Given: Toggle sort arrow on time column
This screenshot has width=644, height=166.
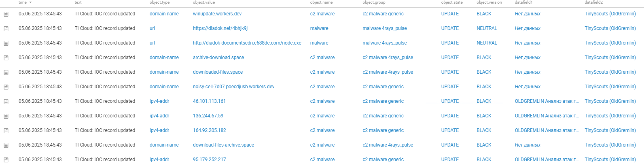Looking at the screenshot, I should point(30,2).
